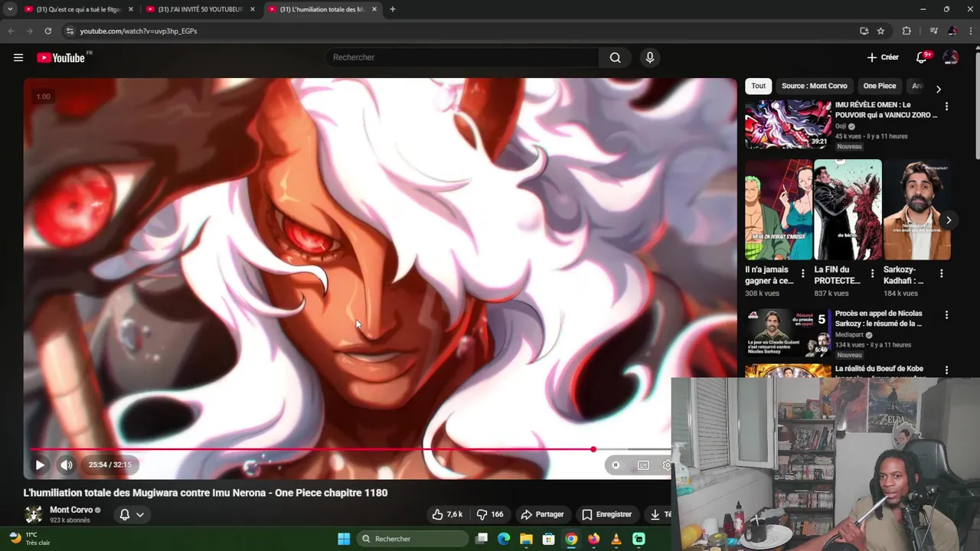Open the weather widget showing 11°C
This screenshot has width=980, height=551.
pyautogui.click(x=29, y=539)
